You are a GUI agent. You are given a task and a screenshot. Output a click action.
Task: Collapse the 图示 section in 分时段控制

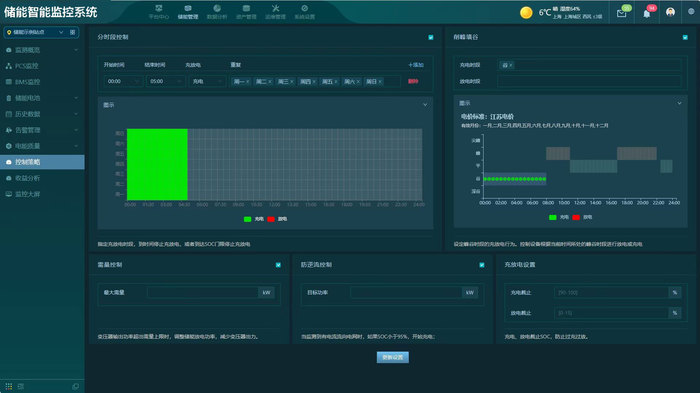coord(425,105)
